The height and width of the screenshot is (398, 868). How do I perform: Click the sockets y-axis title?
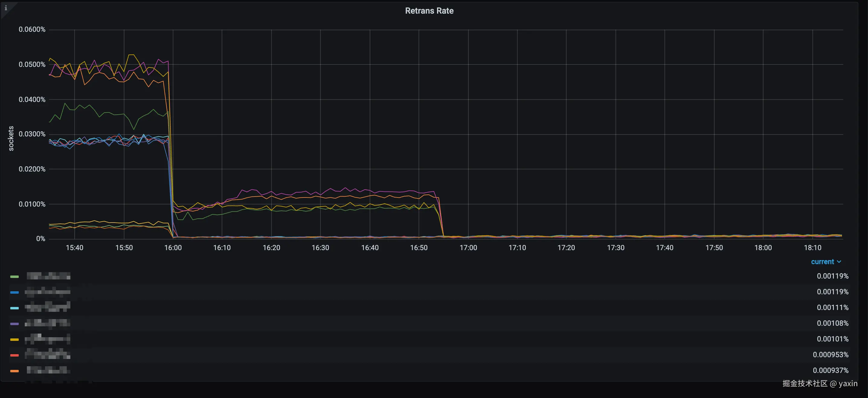pos(11,138)
